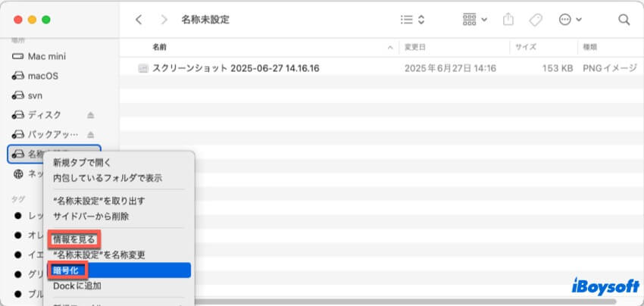The height and width of the screenshot is (306, 644).
Task: Click the Tags toolbar icon
Action: 535,20
